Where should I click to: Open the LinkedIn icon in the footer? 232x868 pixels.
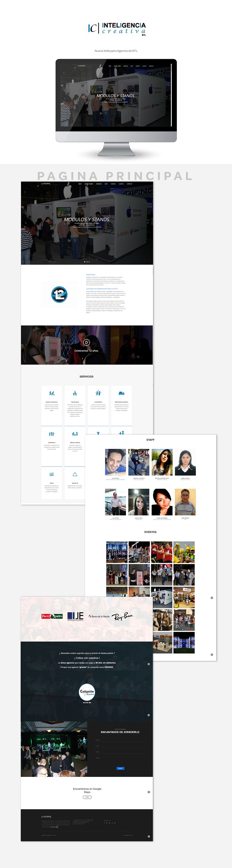coord(115,823)
